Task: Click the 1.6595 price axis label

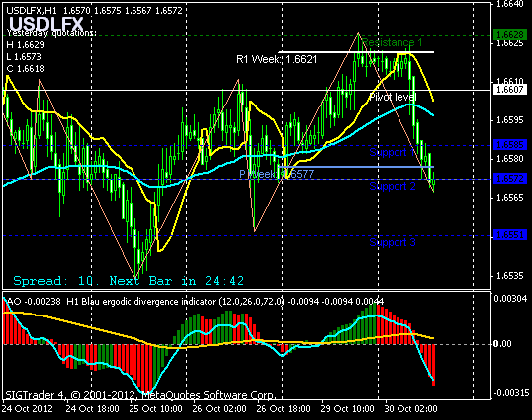Action: click(x=510, y=120)
